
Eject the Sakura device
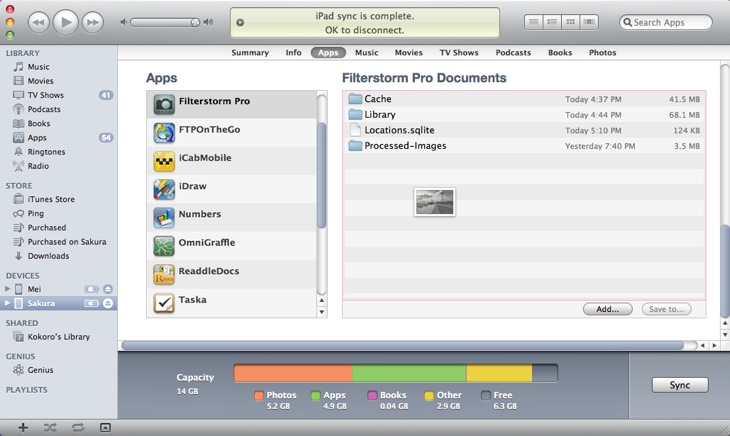click(108, 303)
